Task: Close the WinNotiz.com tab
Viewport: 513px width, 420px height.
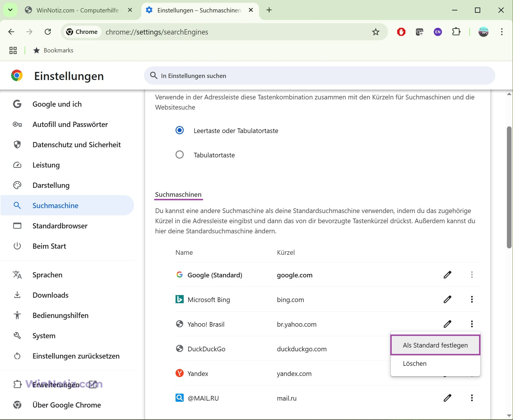Action: (x=130, y=10)
